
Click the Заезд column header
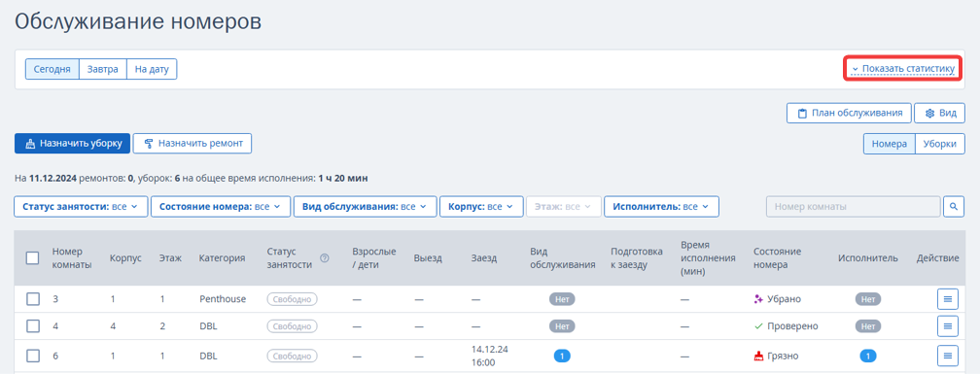pyautogui.click(x=484, y=257)
